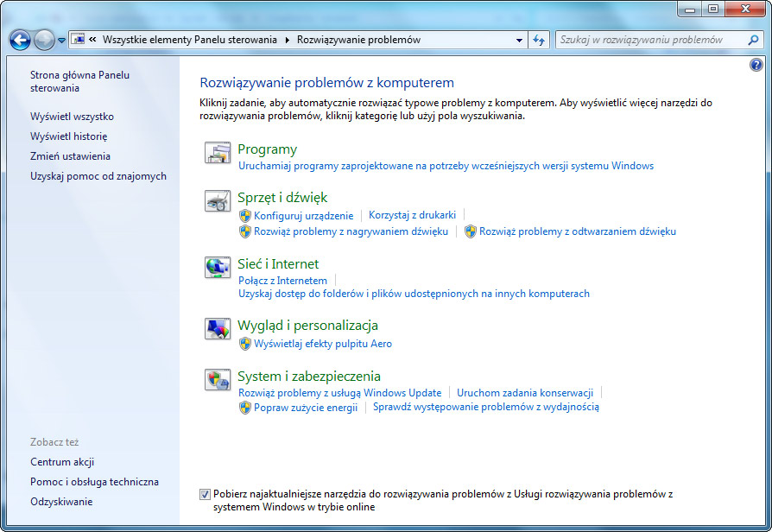Click 'Sprawdź występowanie problemów z wydajnością' link

[486, 407]
